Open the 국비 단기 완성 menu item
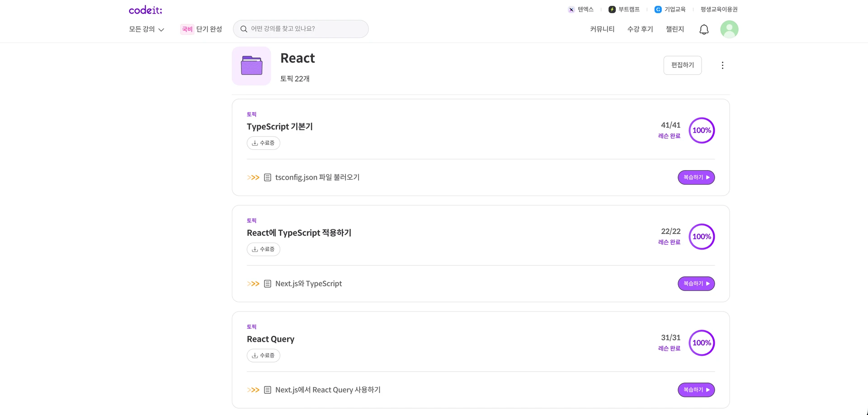The height and width of the screenshot is (415, 868). pyautogui.click(x=201, y=29)
